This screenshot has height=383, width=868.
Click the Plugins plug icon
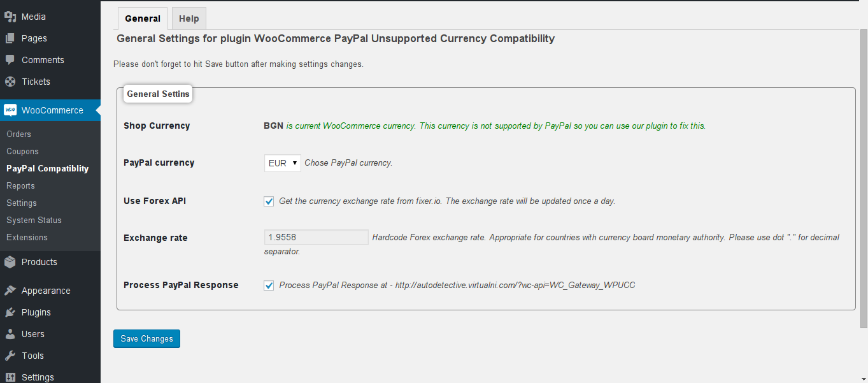[10, 312]
